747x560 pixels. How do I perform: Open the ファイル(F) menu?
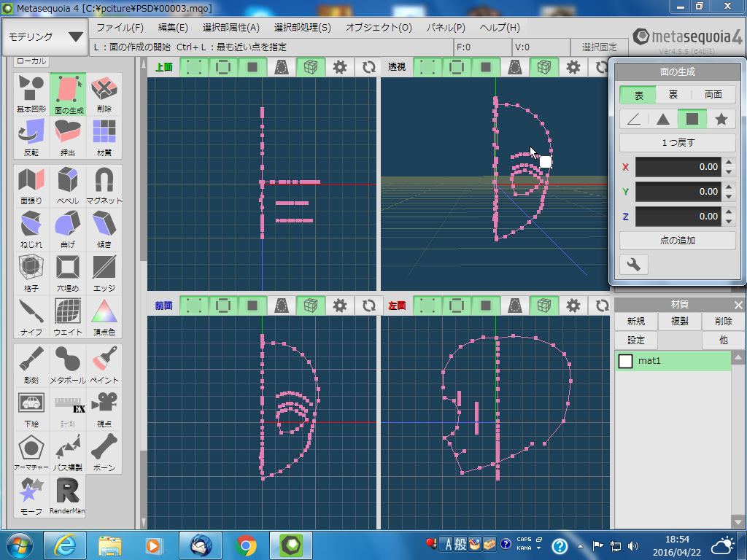tap(120, 28)
